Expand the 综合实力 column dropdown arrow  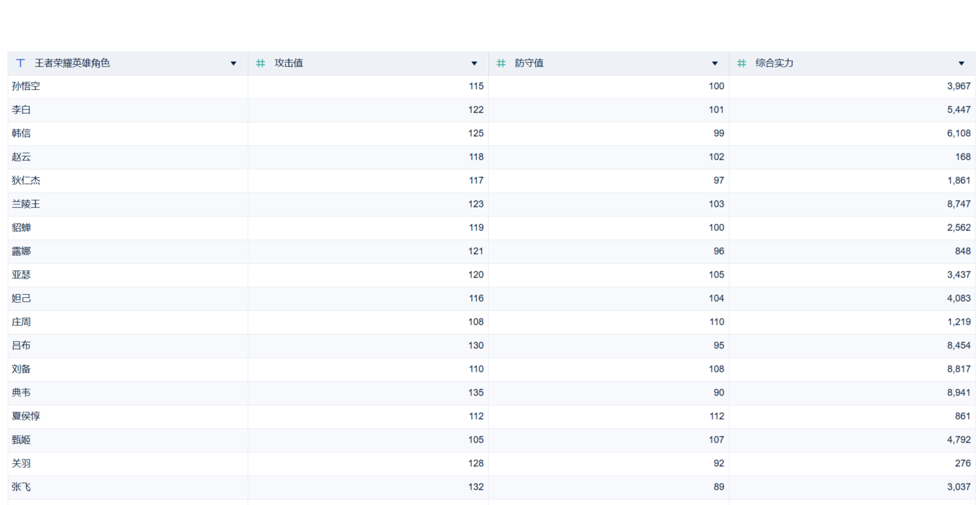tap(962, 63)
